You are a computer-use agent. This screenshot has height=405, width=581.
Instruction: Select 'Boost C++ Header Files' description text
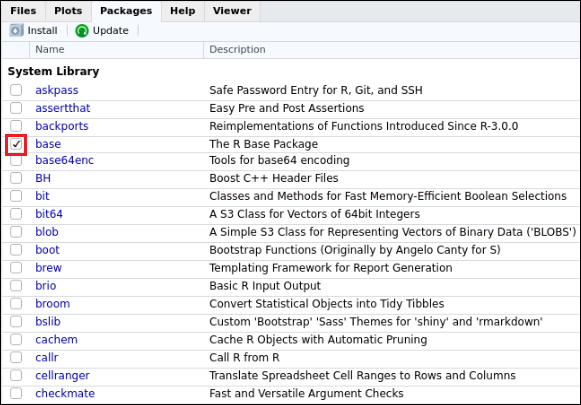[274, 178]
